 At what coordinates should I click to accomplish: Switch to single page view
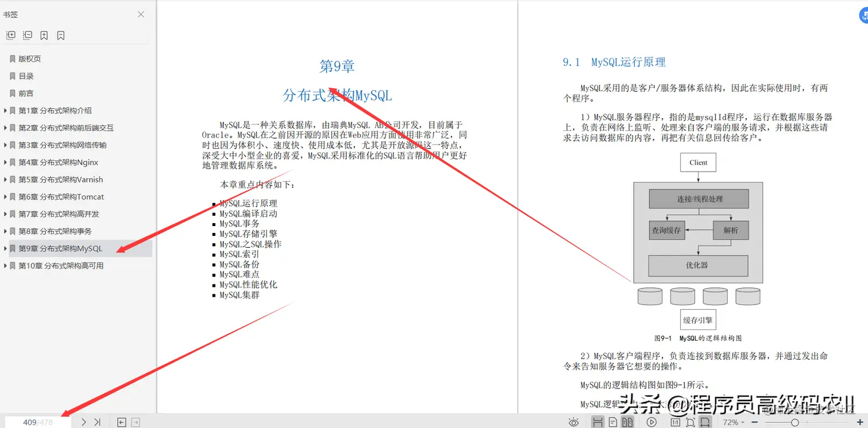click(613, 422)
